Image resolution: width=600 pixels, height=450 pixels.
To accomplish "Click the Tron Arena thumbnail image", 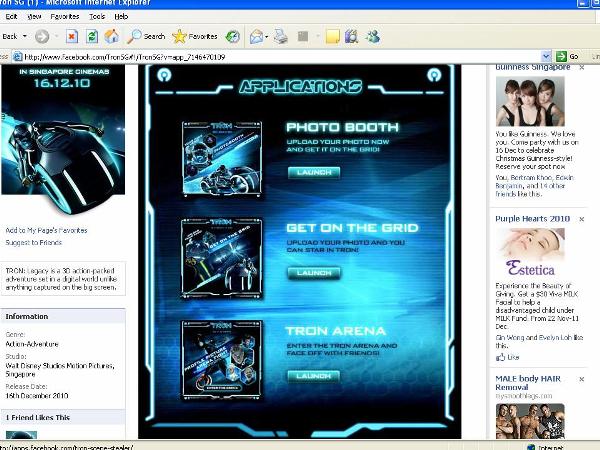I will [x=222, y=360].
